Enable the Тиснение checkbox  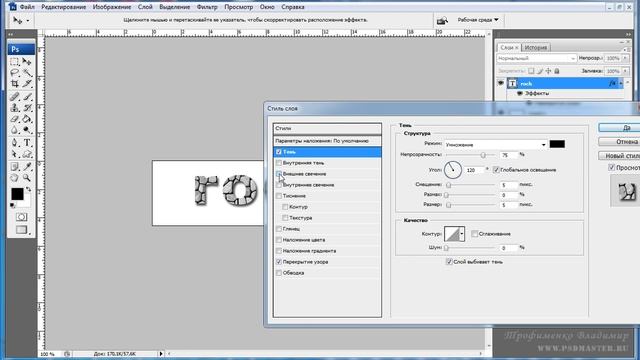point(279,196)
